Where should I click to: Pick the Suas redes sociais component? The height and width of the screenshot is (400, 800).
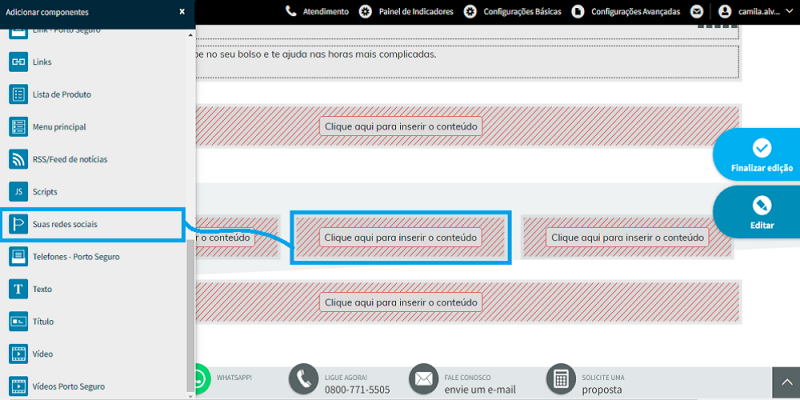click(x=92, y=224)
